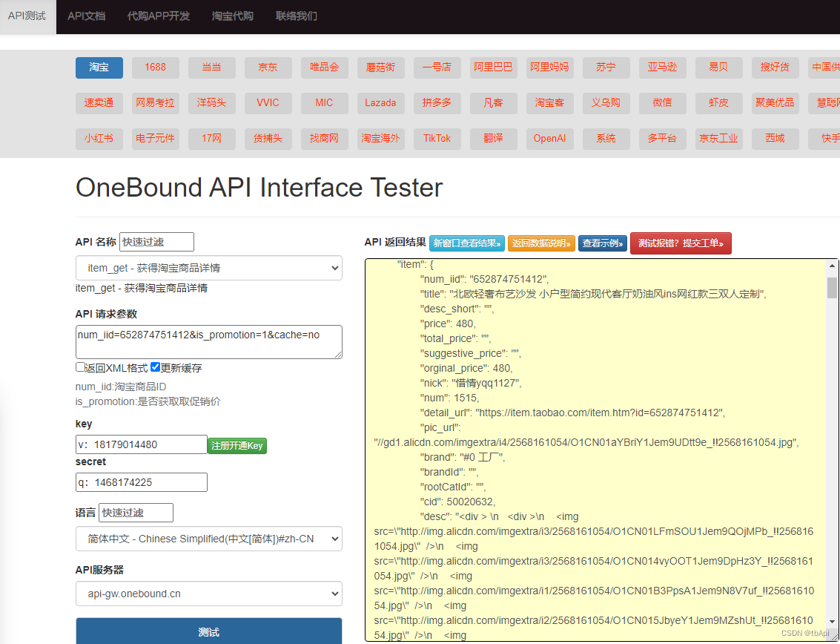Screen dimensions: 840x644
Task: Open 联络我们 contact page
Action: pos(297,16)
